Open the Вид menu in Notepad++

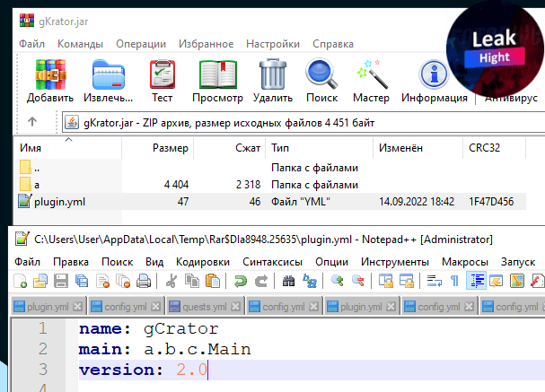154,262
